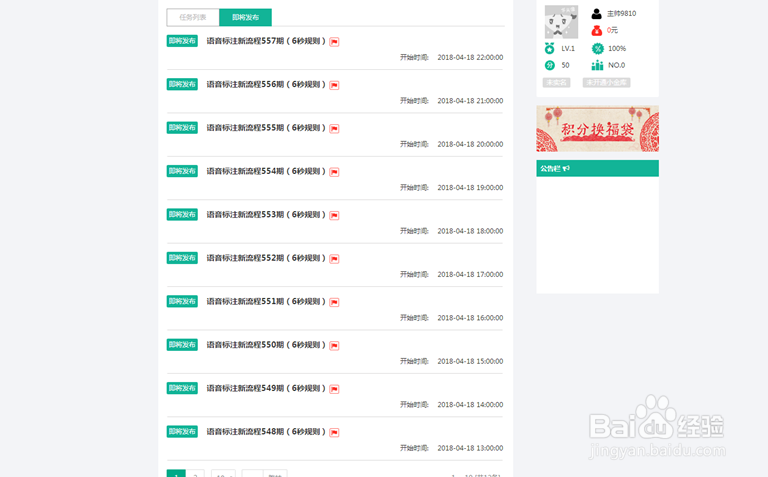Screen dimensions: 768x477
Task: Click start time 2018-04-18 20:00:00
Action: 470,144
